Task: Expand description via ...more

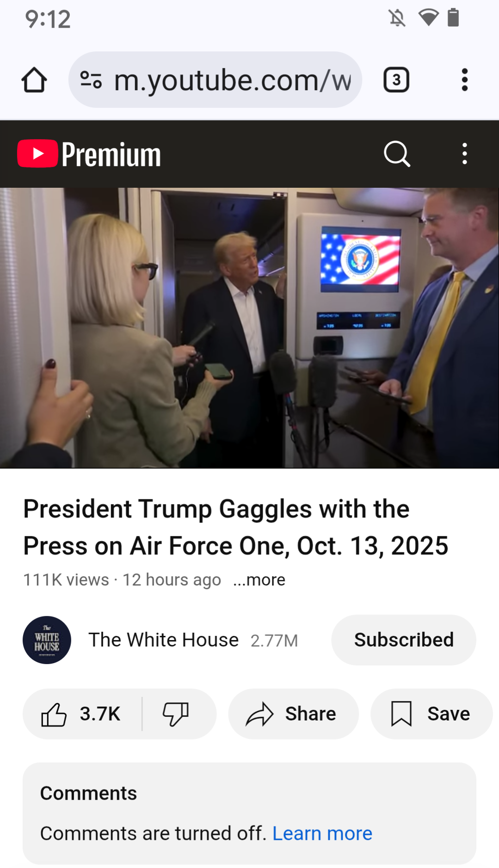Action: click(x=259, y=580)
